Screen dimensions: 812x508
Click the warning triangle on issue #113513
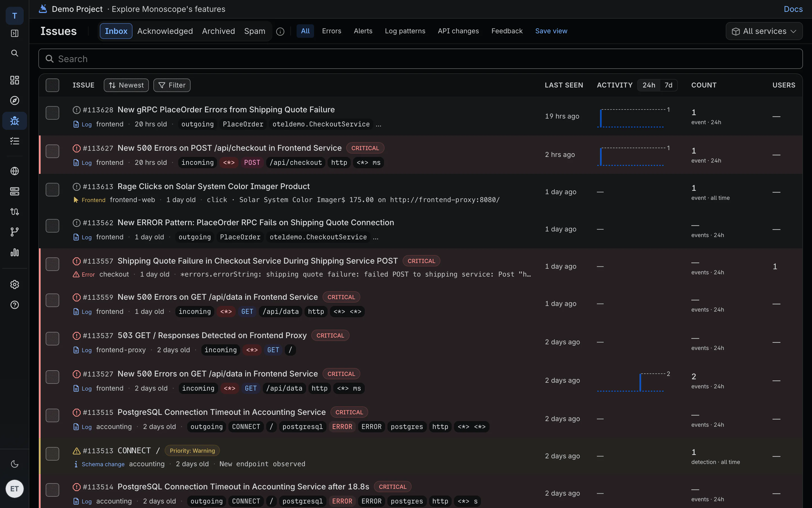click(x=76, y=451)
